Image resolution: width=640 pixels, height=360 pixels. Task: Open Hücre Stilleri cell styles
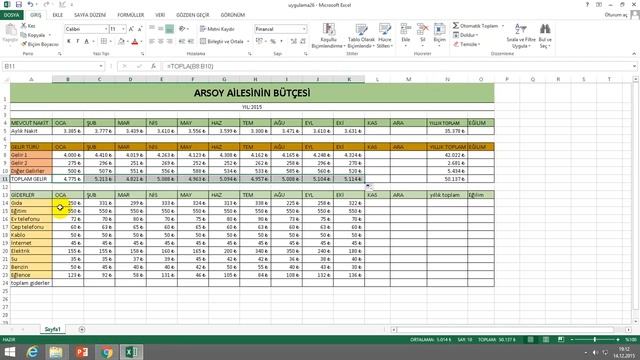click(384, 36)
